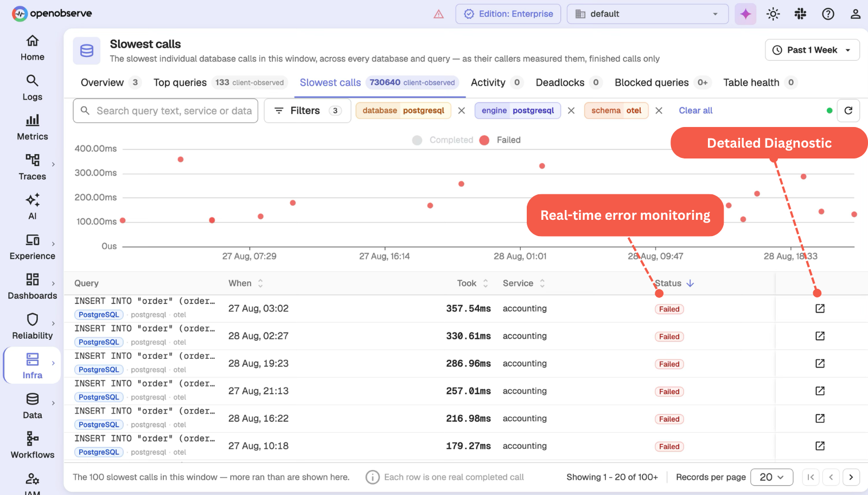Open the Reliability section
This screenshot has height=495, width=868.
(x=33, y=326)
